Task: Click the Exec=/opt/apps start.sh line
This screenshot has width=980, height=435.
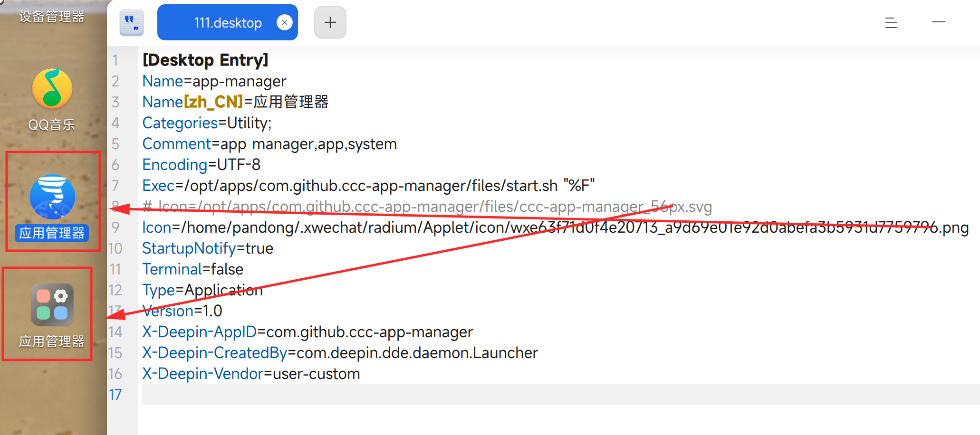Action: coord(368,186)
